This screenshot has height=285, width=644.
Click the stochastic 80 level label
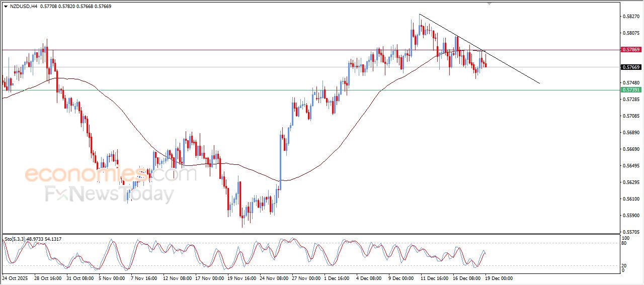[x=624, y=243]
